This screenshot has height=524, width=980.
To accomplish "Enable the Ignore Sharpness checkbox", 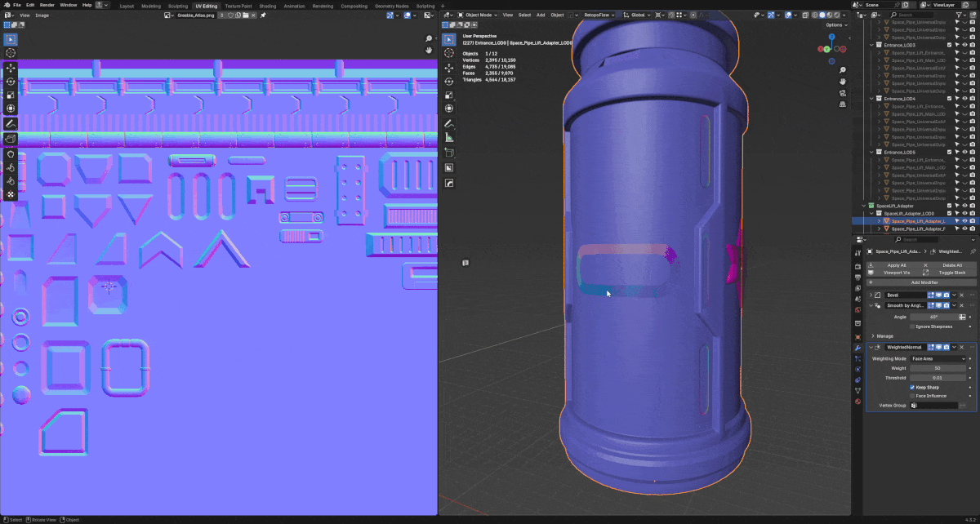I will 912,326.
